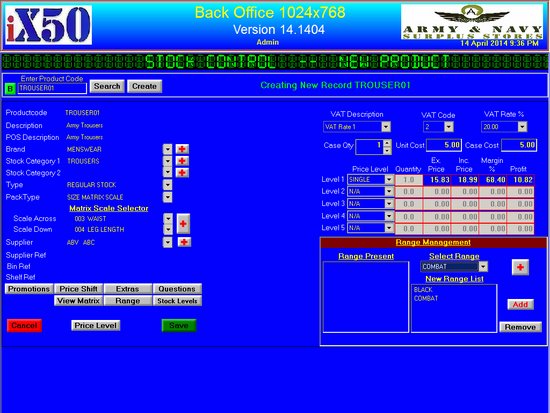Open the PackType dropdown
The image size is (550, 413).
click(x=167, y=197)
